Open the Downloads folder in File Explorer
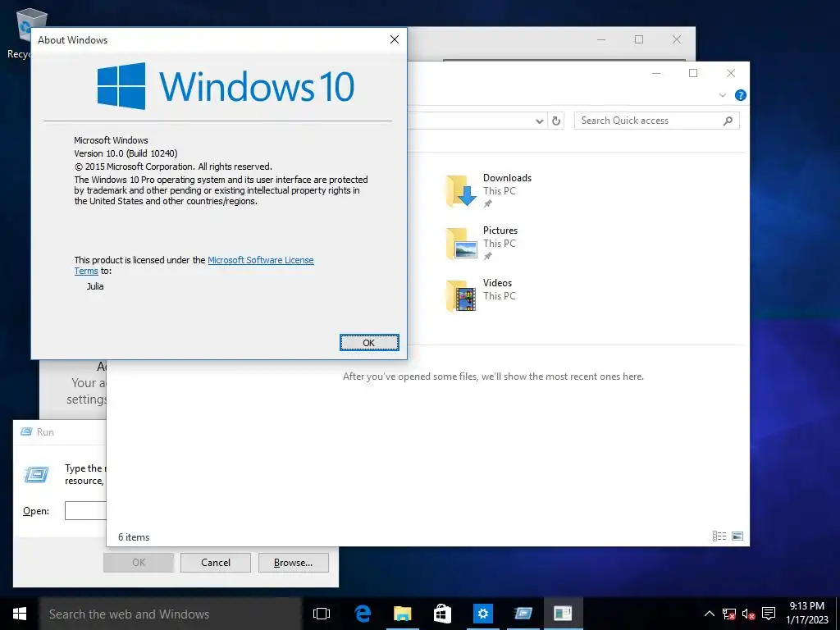The height and width of the screenshot is (630, 840). [x=489, y=190]
